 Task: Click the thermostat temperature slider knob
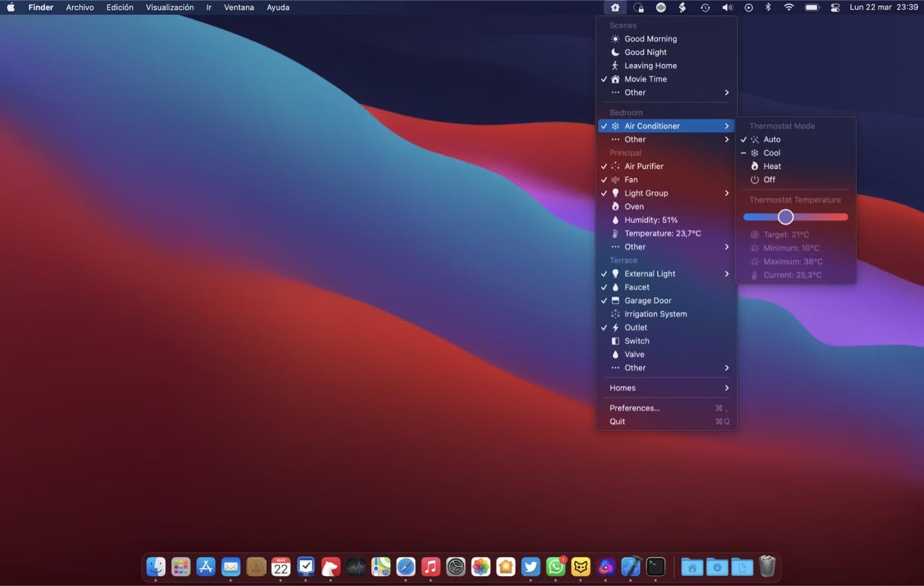click(785, 217)
